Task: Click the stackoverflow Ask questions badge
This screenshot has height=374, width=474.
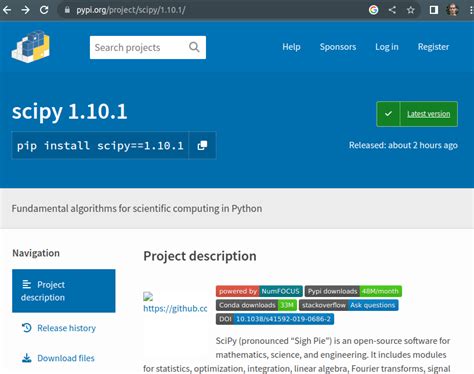Action: [x=349, y=305]
